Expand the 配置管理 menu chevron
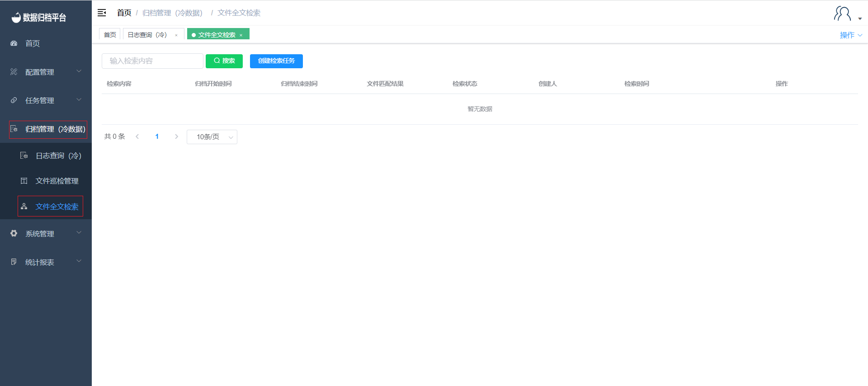This screenshot has height=386, width=868. point(79,71)
